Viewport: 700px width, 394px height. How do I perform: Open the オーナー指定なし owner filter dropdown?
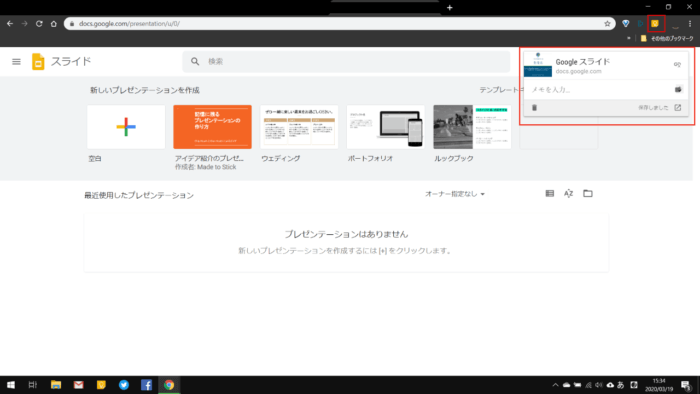coord(454,194)
